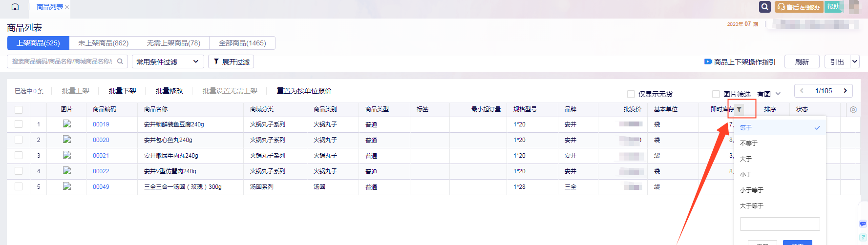Screen dimensions: 868x245
Task: Open 商品上下架操作指引 video guide
Action: click(740, 62)
